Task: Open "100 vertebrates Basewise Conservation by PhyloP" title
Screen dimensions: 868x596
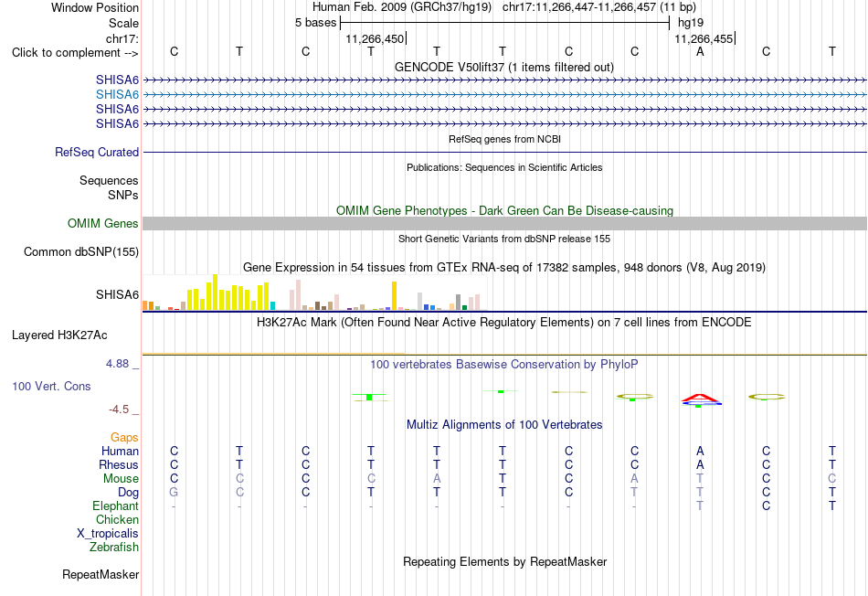Action: pos(504,364)
